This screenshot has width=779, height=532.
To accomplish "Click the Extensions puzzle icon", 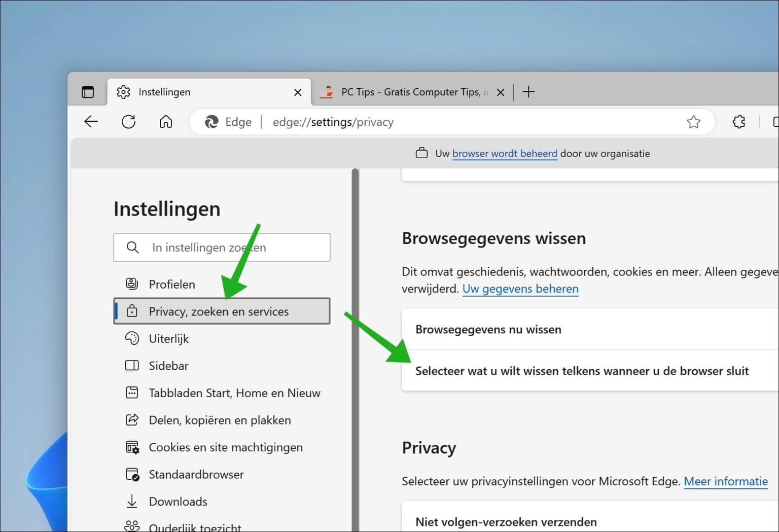I will coord(738,122).
